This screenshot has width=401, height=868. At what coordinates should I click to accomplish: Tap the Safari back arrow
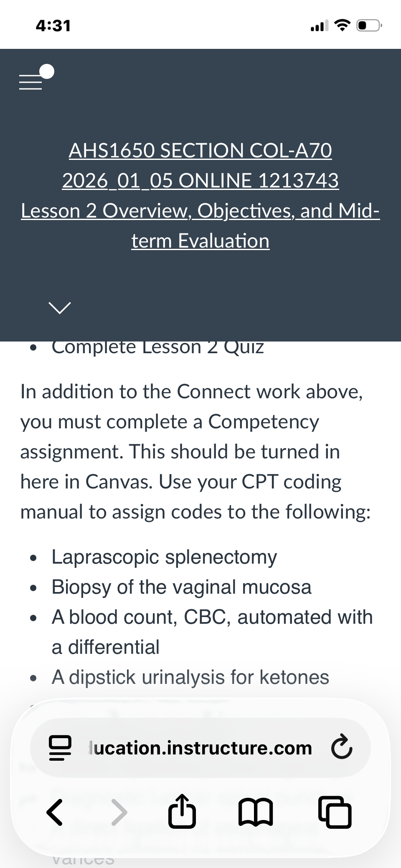(55, 812)
